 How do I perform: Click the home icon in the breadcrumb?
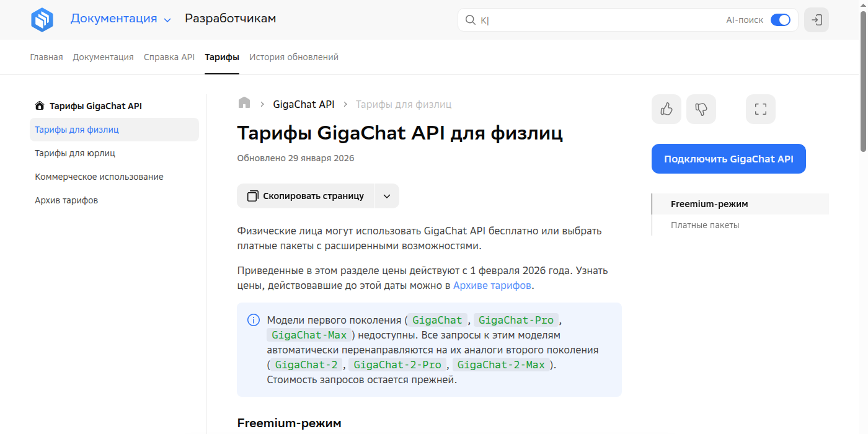[x=244, y=103]
